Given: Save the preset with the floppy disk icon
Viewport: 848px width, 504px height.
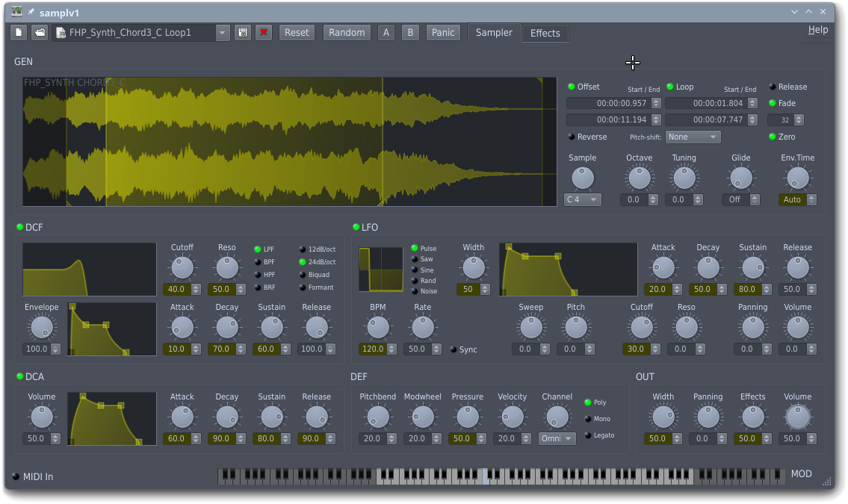Looking at the screenshot, I should [x=243, y=32].
